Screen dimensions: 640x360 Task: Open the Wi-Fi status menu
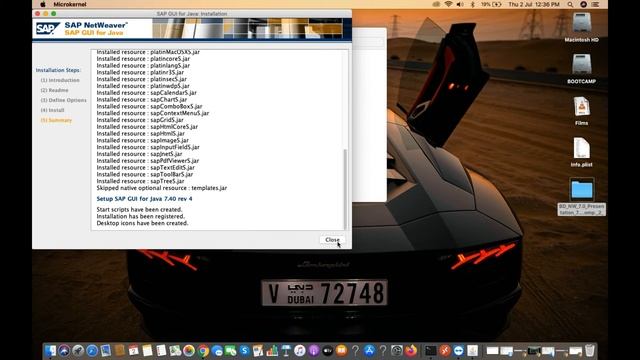448,4
